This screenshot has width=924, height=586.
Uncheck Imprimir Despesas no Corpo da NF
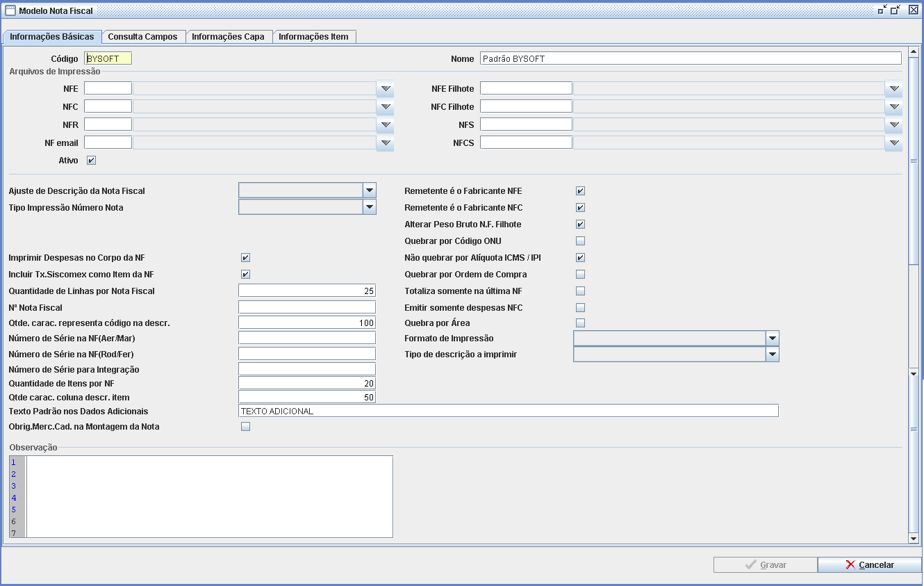tap(245, 258)
